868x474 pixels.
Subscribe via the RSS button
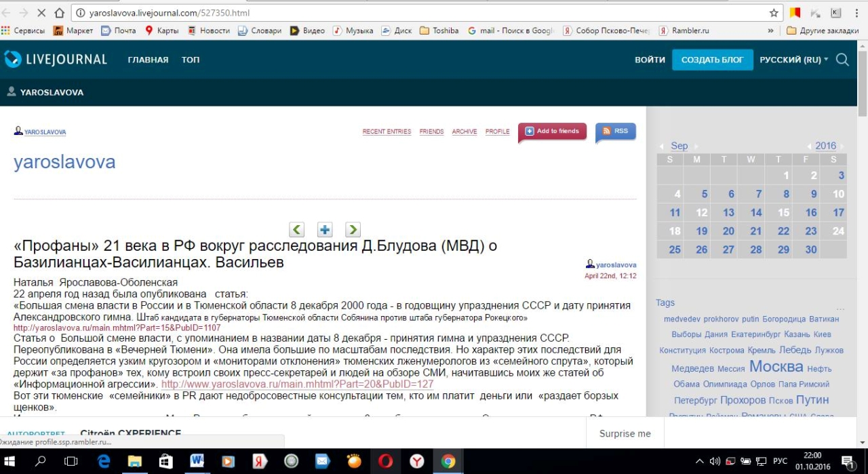coord(616,131)
